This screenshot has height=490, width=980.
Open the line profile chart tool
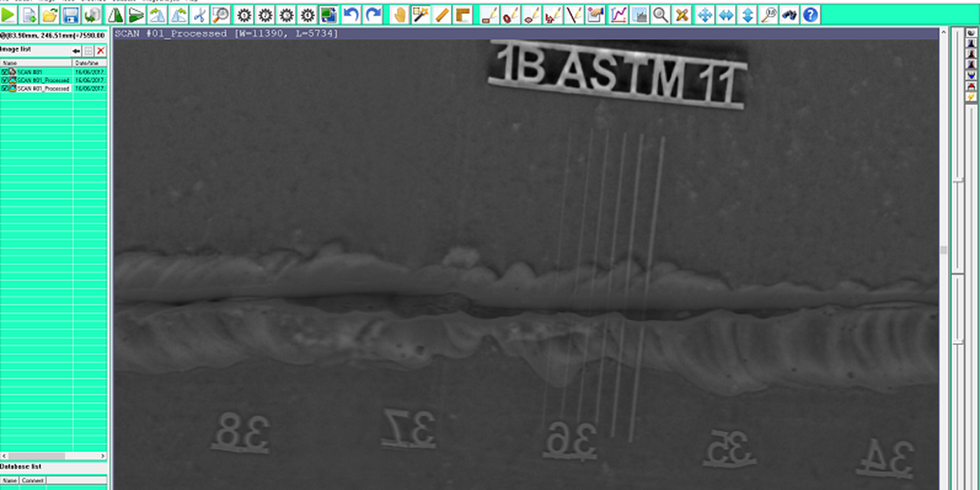(x=619, y=14)
